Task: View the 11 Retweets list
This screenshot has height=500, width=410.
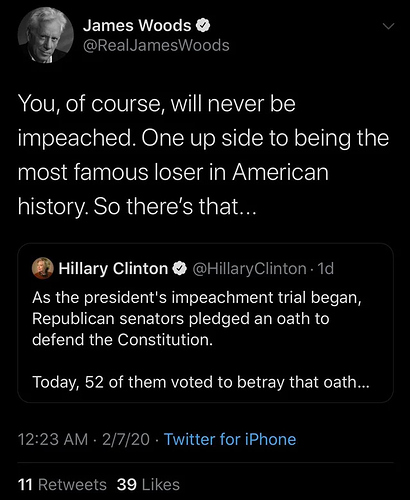Action: point(62,485)
